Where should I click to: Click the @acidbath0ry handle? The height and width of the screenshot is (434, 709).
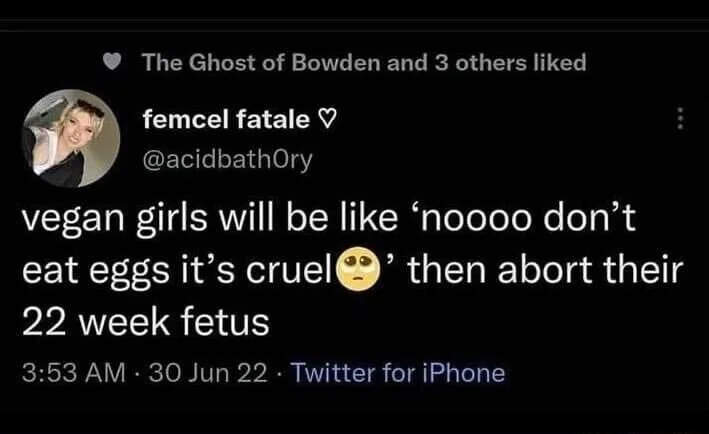point(228,157)
